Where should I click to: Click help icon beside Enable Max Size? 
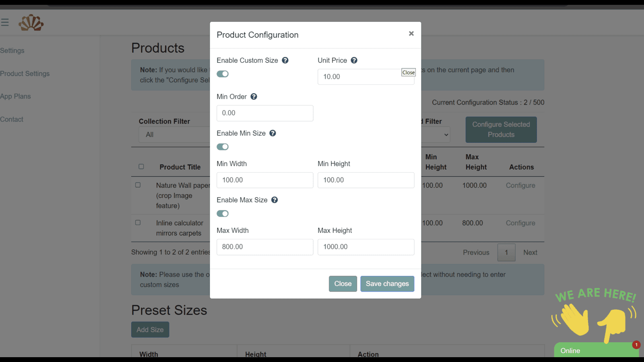275,200
